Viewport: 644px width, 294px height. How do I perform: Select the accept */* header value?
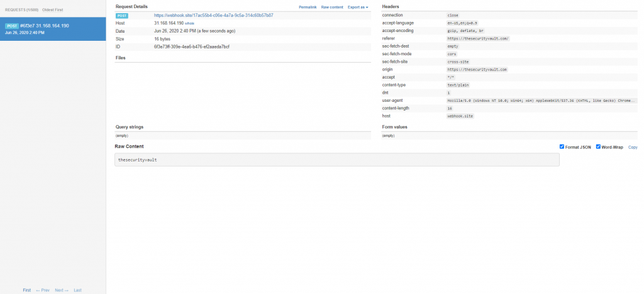[x=450, y=77]
